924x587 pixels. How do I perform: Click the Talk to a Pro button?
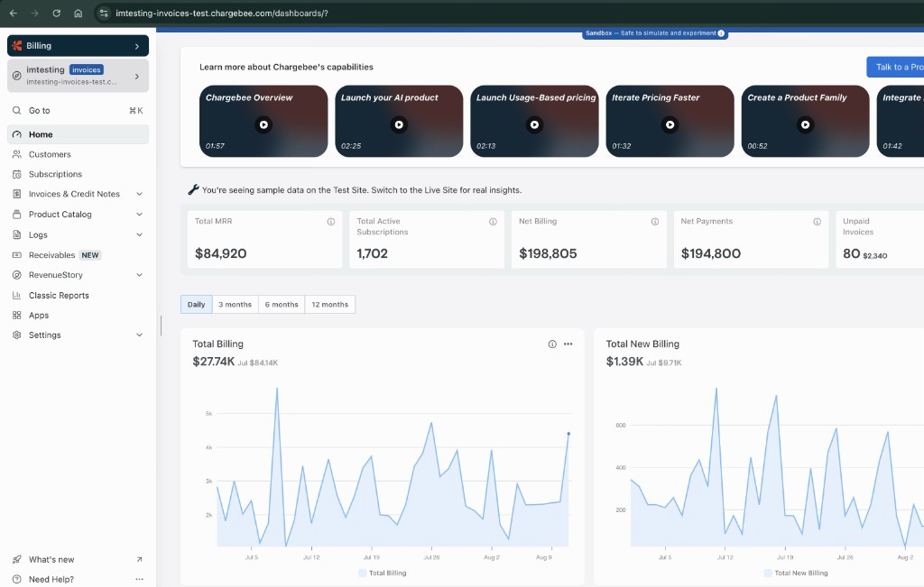click(896, 67)
